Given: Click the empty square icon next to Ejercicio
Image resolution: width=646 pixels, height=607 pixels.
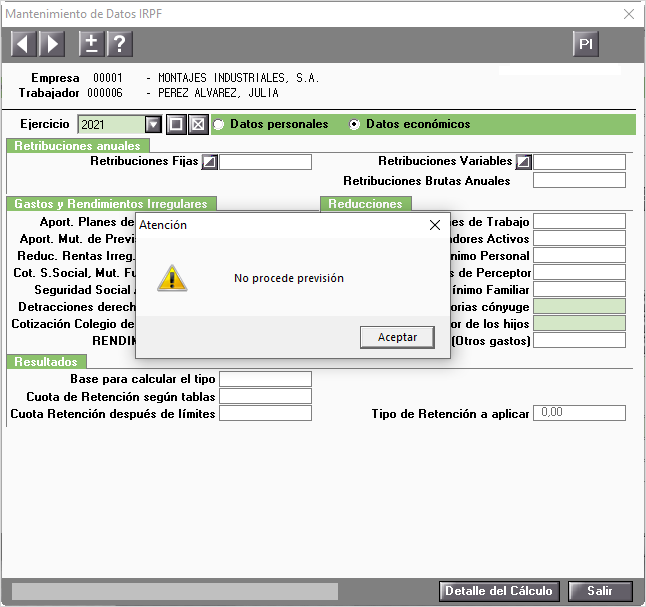Looking at the screenshot, I should (176, 124).
